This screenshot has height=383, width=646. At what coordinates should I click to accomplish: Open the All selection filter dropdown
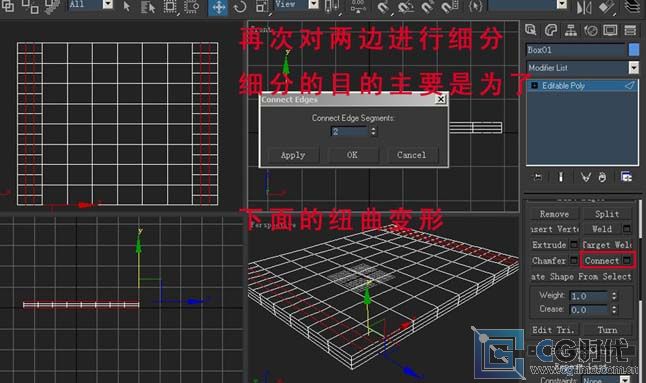tap(90, 4)
